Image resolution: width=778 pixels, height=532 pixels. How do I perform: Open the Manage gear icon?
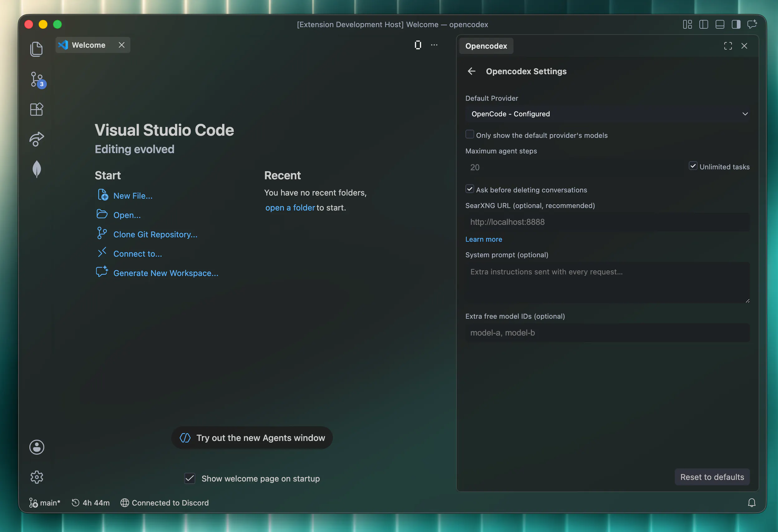(37, 477)
